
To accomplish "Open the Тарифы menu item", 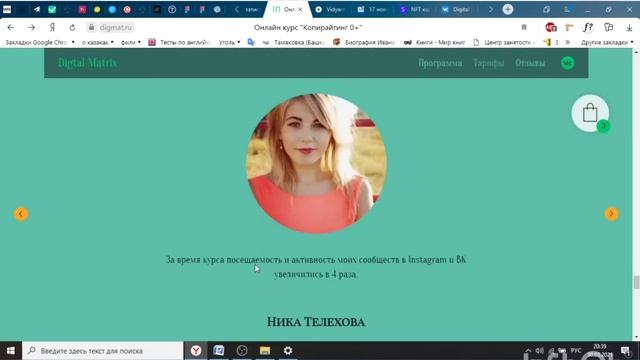I will [x=489, y=63].
